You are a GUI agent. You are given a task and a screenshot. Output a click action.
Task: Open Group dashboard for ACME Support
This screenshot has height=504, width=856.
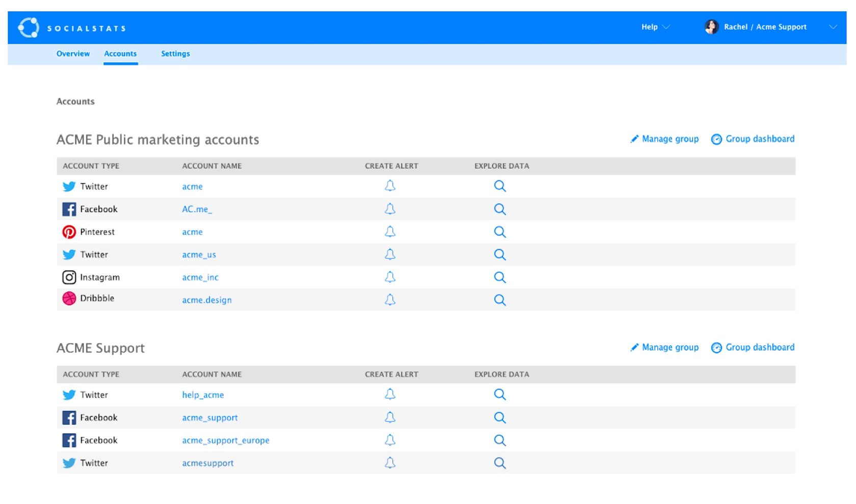753,348
